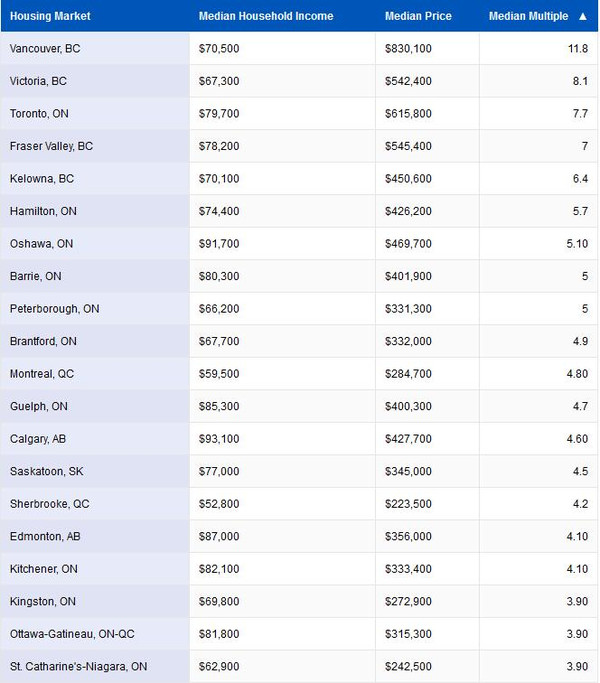Click the Saskatoon, SK row label

coord(44,471)
